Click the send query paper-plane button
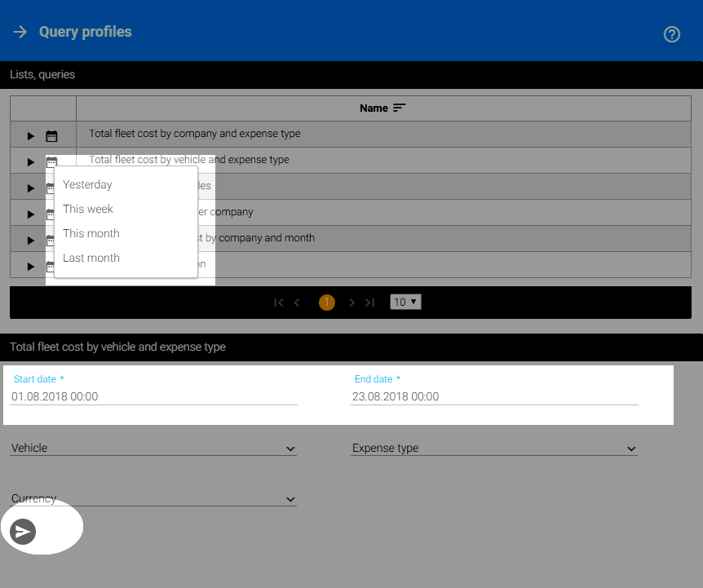 click(x=23, y=532)
